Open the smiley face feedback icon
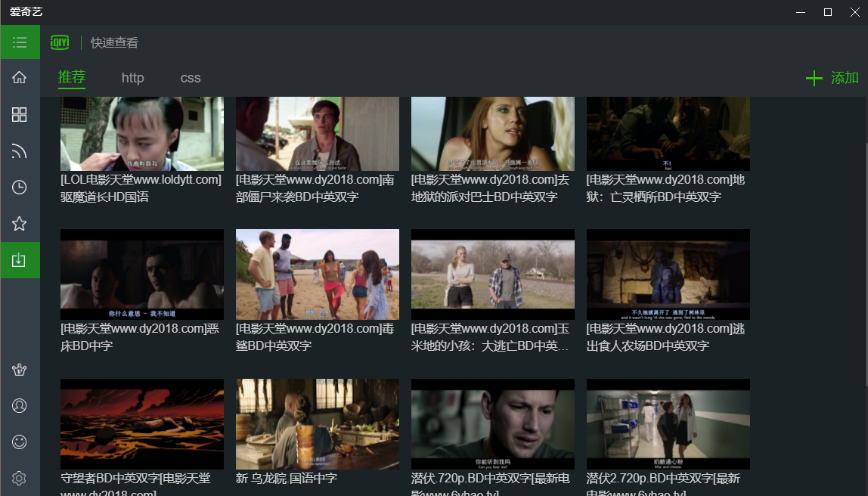Image resolution: width=868 pixels, height=496 pixels. [20, 442]
